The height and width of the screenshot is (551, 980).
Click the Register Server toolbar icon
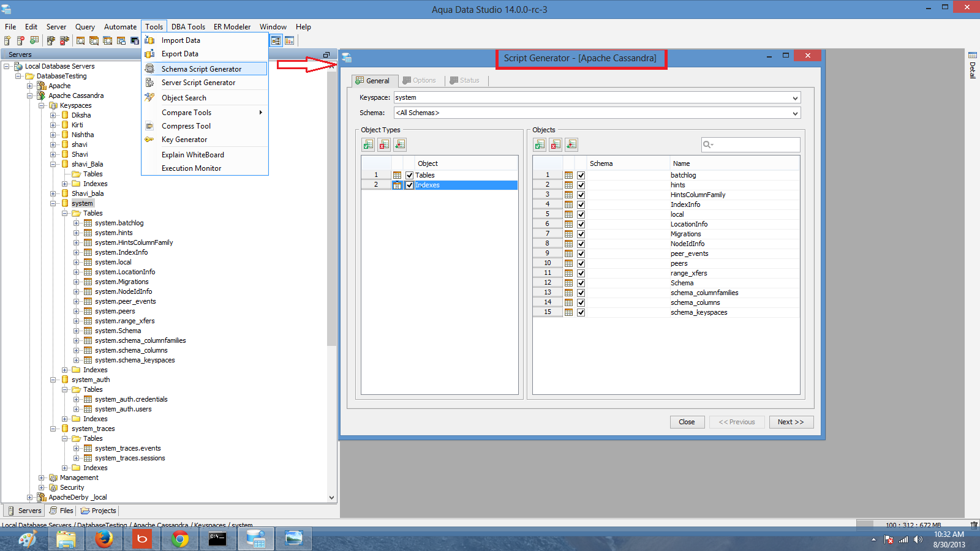7,40
